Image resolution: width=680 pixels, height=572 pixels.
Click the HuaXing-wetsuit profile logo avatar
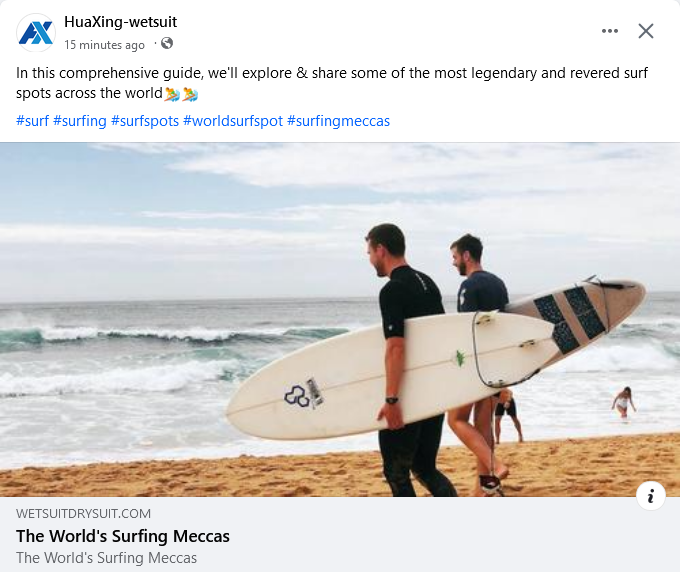click(36, 33)
